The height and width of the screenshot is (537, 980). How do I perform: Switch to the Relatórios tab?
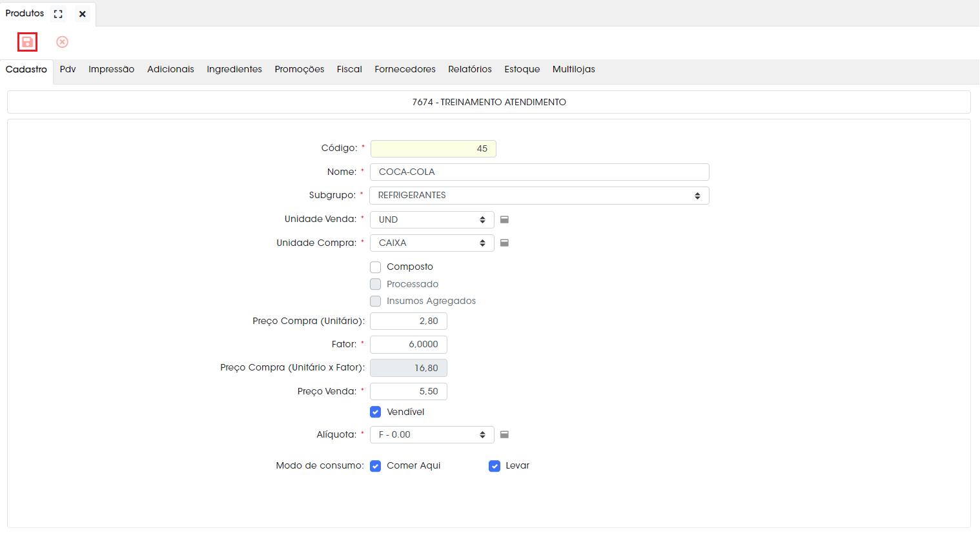470,69
